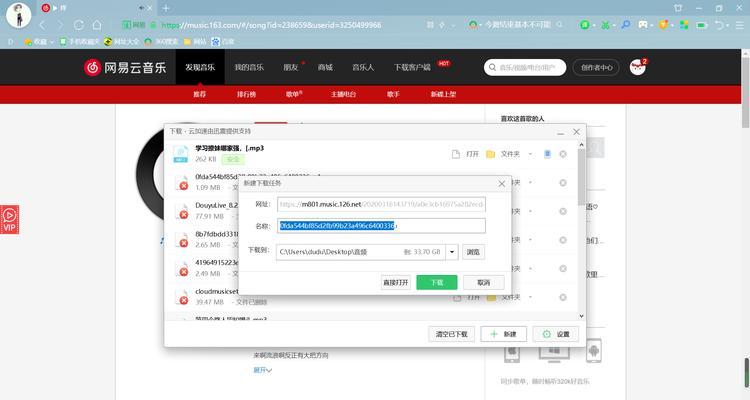The height and width of the screenshot is (400, 750).
Task: Expand the arrow on the 0fda544bf85d row
Action: click(x=530, y=183)
